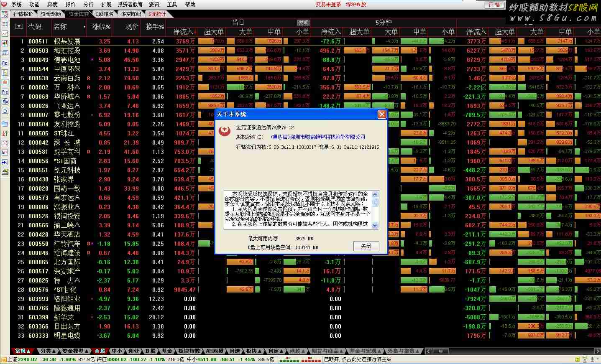
Task: Expand the 外盘与指数 bottom tab menu
Action: 418,351
